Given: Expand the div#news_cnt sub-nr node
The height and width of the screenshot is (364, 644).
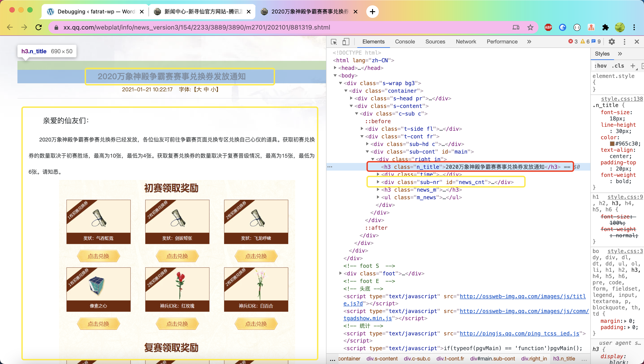Looking at the screenshot, I should pyautogui.click(x=378, y=182).
